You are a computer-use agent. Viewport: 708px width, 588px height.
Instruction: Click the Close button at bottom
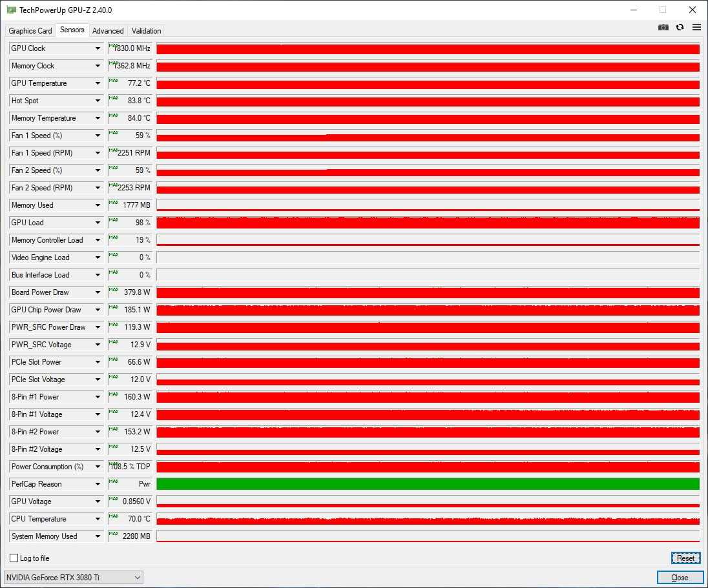pyautogui.click(x=680, y=578)
